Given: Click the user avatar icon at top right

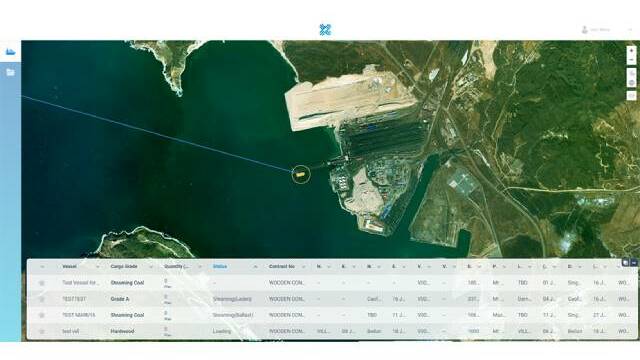Looking at the screenshot, I should coord(584,30).
